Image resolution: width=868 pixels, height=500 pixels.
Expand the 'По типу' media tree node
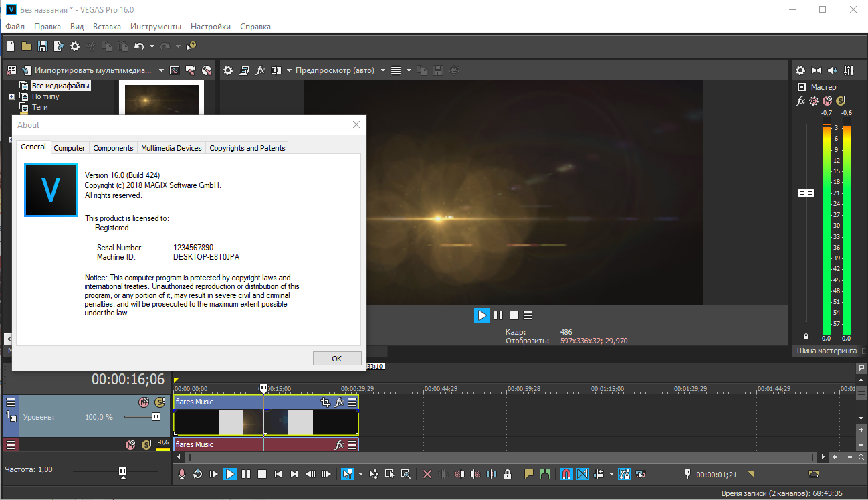(x=11, y=97)
